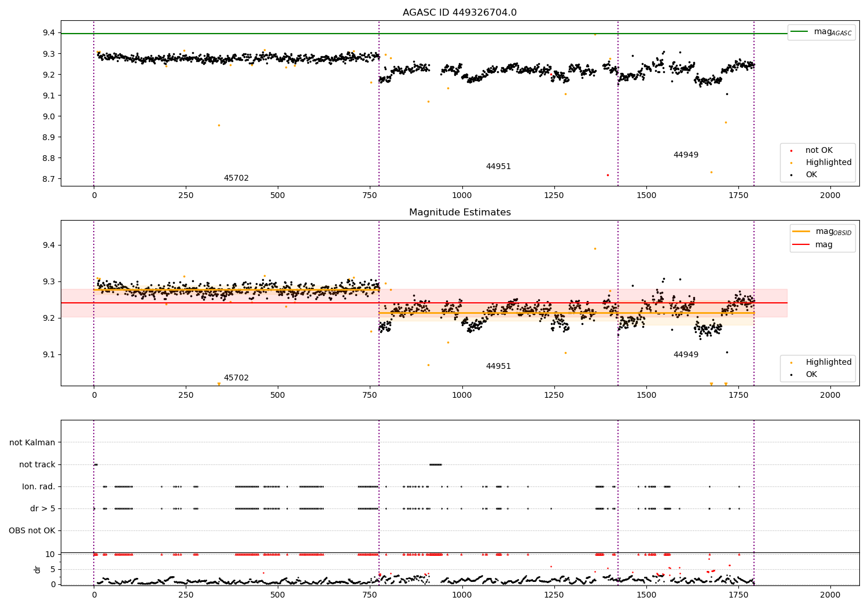Click '1500' x-axis tick of Magnitude Estimates plot
The image size is (868, 608).
[646, 395]
